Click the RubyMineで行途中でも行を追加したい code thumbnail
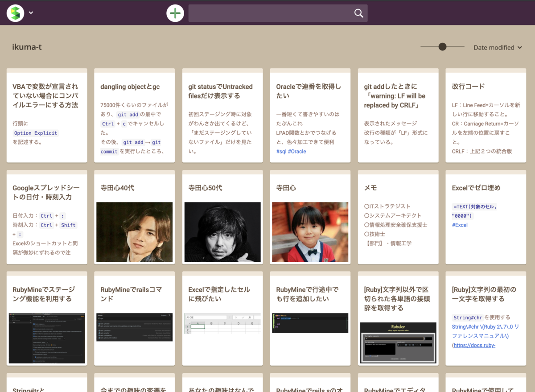Image resolution: width=535 pixels, height=392 pixels. [310, 323]
